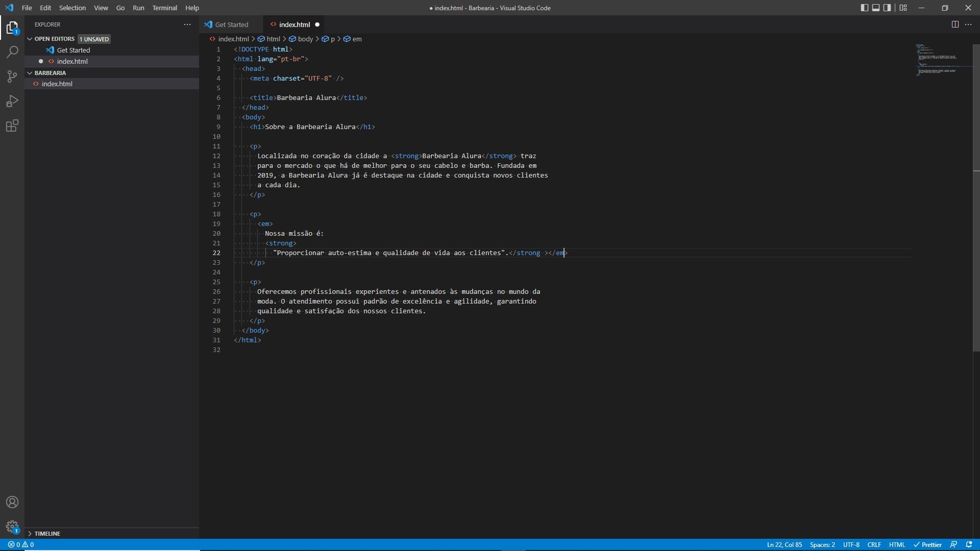This screenshot has width=980, height=551.
Task: Click the meta charset tag on line 4
Action: coord(297,78)
